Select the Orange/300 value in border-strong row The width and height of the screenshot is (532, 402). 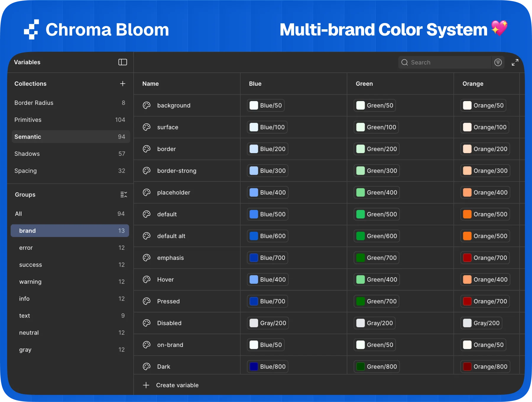485,171
